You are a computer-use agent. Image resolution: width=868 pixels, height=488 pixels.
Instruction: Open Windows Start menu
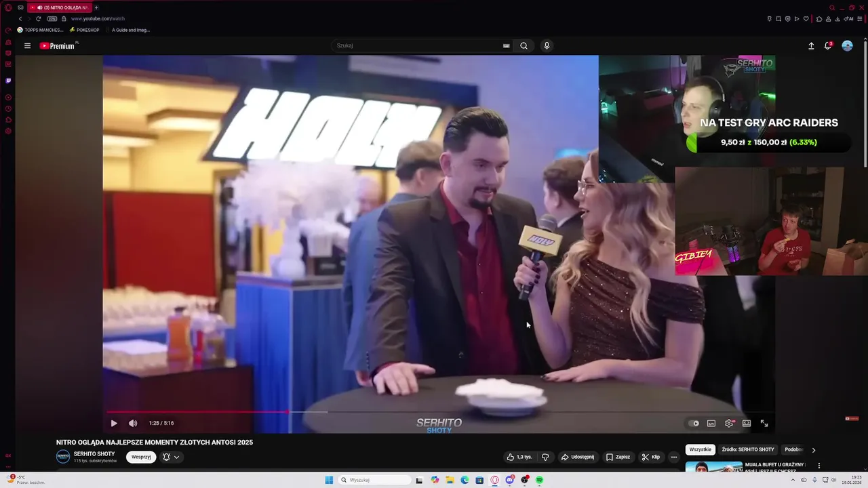click(329, 480)
